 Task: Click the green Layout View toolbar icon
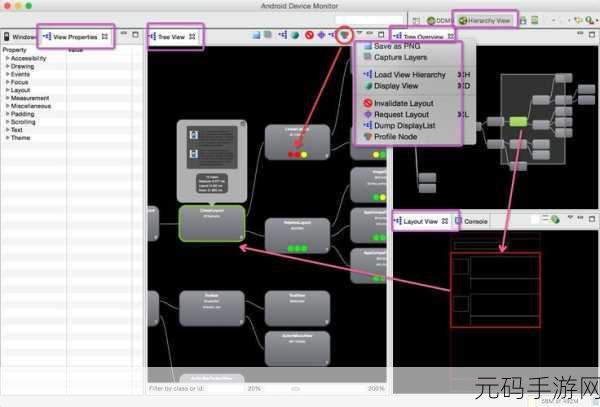coord(555,219)
